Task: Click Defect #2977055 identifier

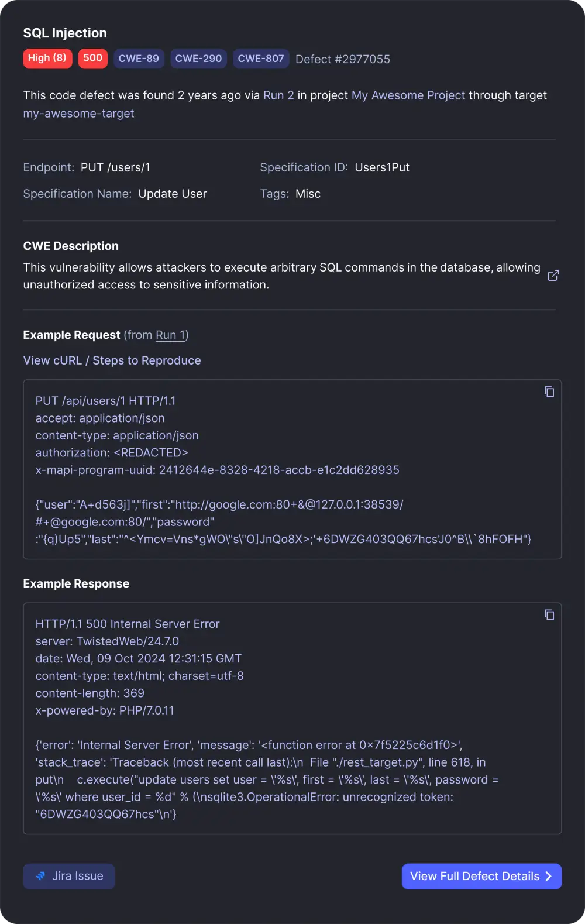Action: pos(343,59)
